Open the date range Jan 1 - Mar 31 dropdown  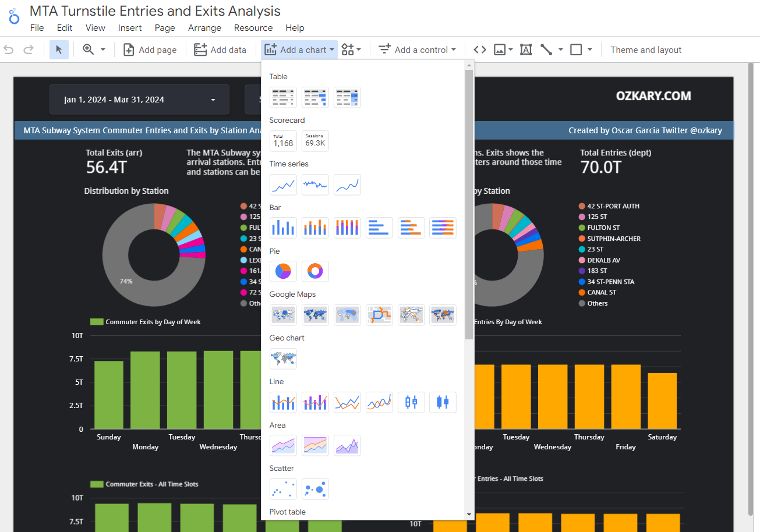[x=139, y=100]
